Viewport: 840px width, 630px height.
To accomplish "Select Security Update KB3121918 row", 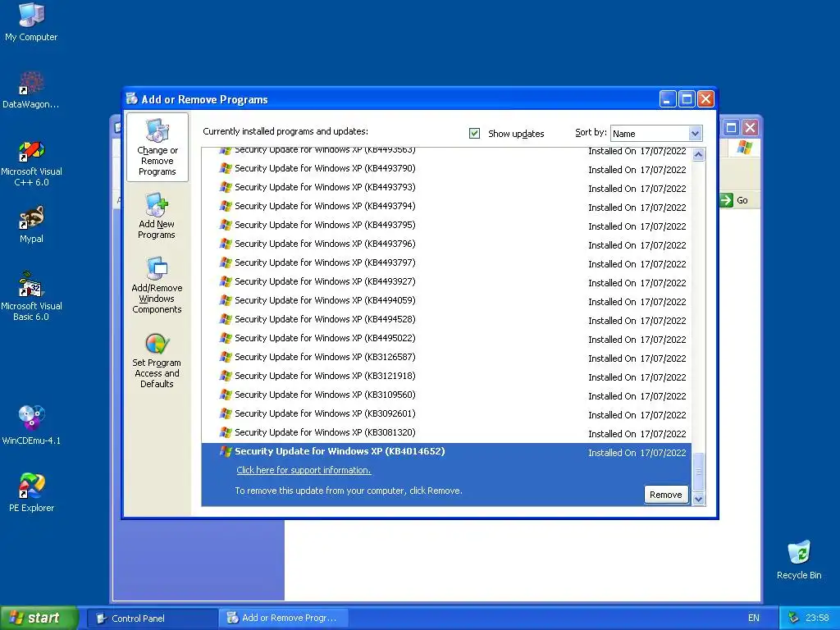I will tap(446, 376).
